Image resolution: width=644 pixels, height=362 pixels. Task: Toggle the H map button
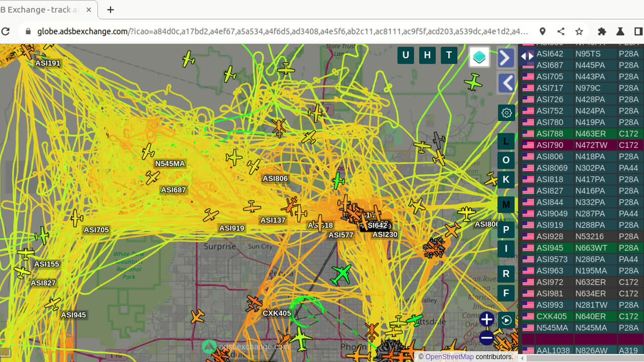tap(427, 55)
